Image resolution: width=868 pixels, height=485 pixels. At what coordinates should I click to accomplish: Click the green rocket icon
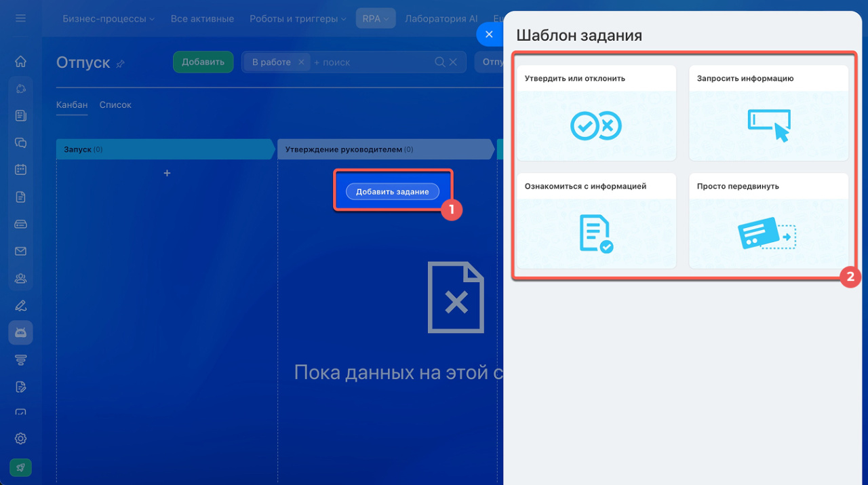[x=20, y=467]
